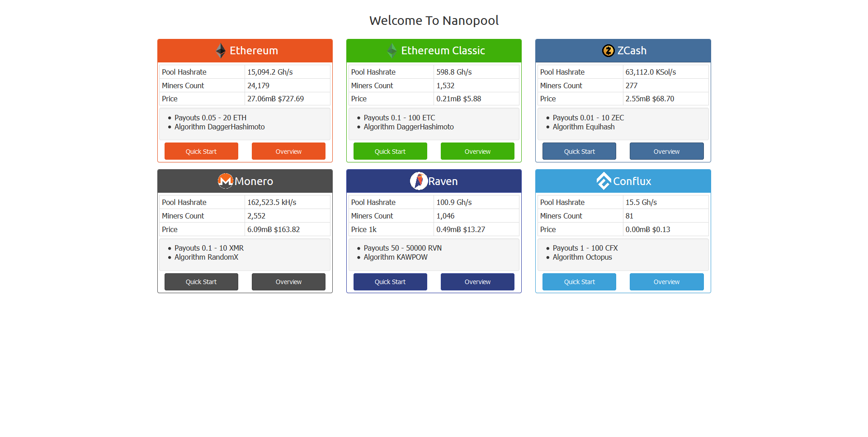Viewport: 868px width, 437px height.
Task: Open Ethereum Quick Start
Action: click(x=201, y=151)
